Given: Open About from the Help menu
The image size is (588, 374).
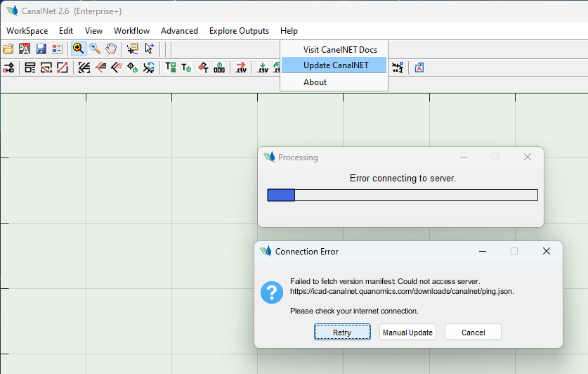Looking at the screenshot, I should tap(334, 82).
